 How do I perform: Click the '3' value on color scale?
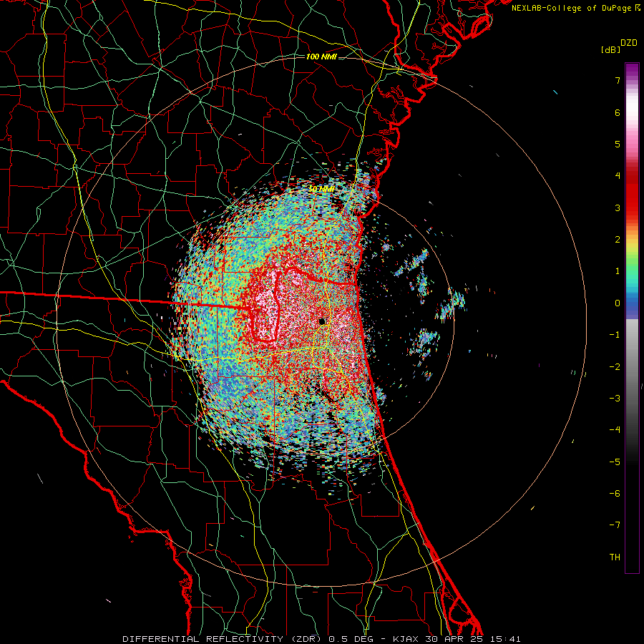(618, 208)
